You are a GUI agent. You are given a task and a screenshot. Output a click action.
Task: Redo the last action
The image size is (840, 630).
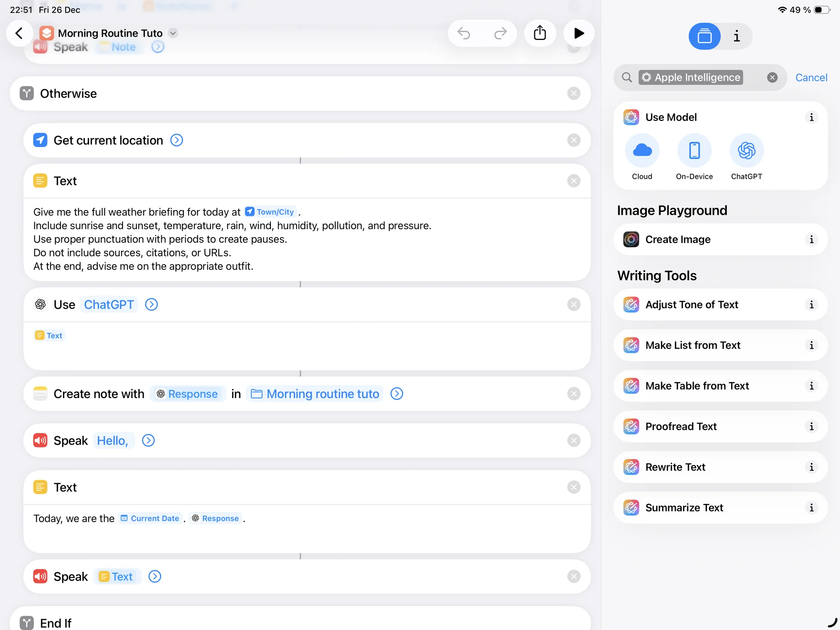pyautogui.click(x=500, y=33)
